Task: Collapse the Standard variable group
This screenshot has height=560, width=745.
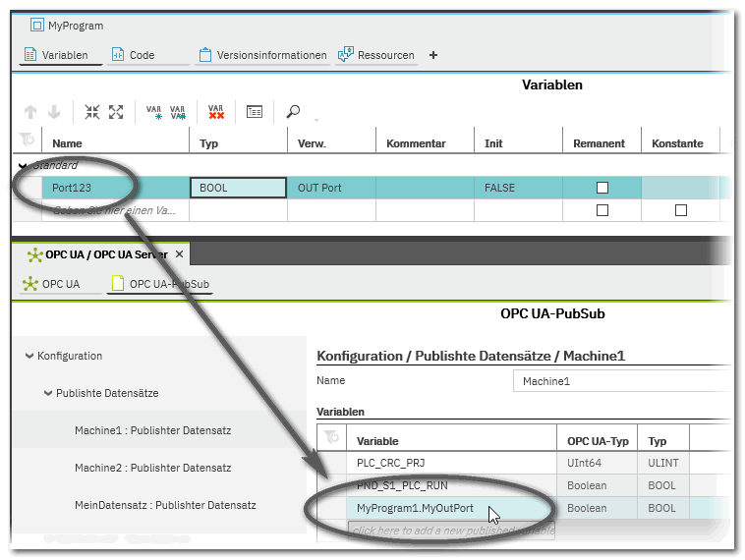Action: 23,166
